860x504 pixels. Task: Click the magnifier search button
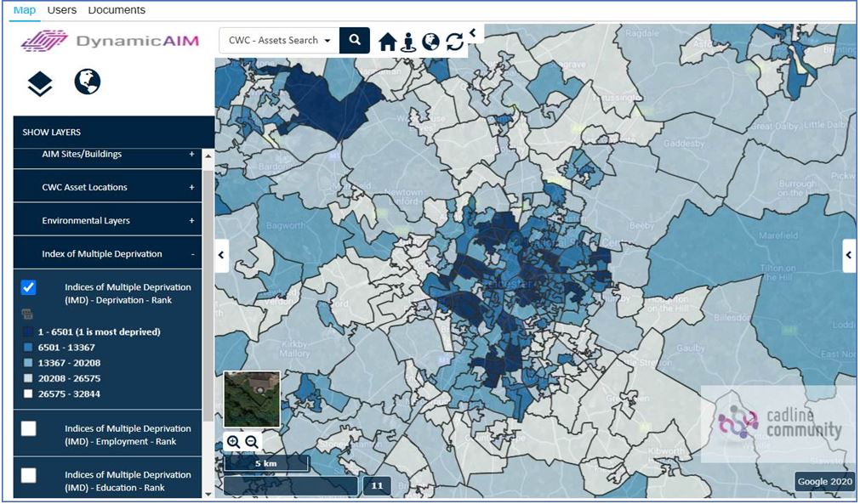(x=355, y=41)
